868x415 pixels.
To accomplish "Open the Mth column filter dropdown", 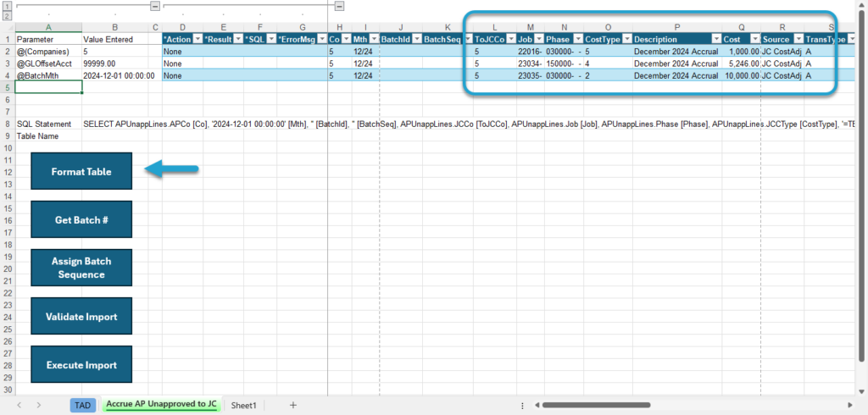I will coord(374,39).
